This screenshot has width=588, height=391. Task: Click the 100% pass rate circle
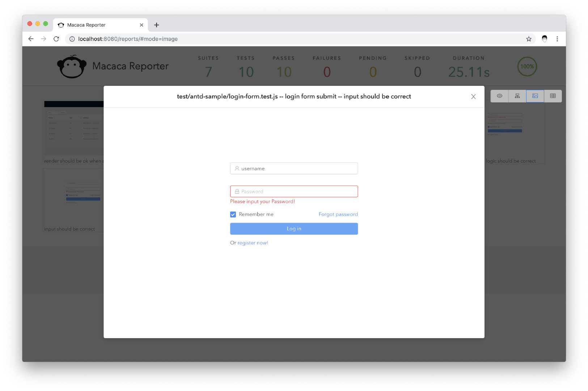click(527, 67)
